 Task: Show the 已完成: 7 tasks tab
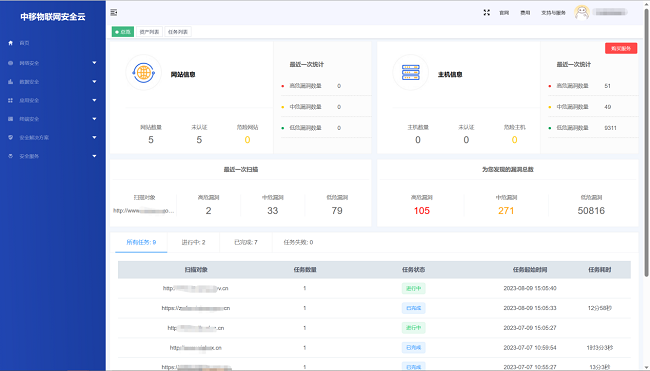click(246, 242)
